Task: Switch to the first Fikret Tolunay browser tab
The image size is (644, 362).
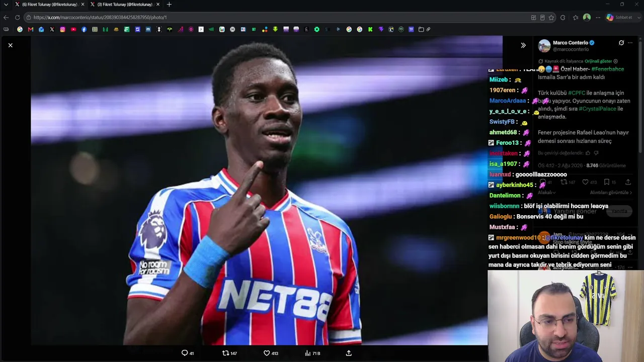Action: click(49, 5)
